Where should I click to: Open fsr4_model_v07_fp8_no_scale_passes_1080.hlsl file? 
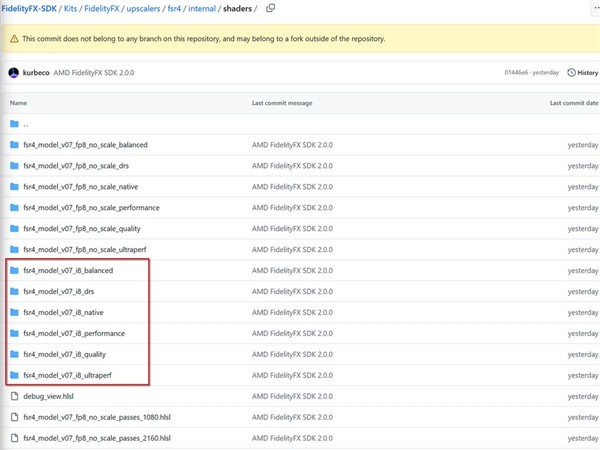point(97,417)
